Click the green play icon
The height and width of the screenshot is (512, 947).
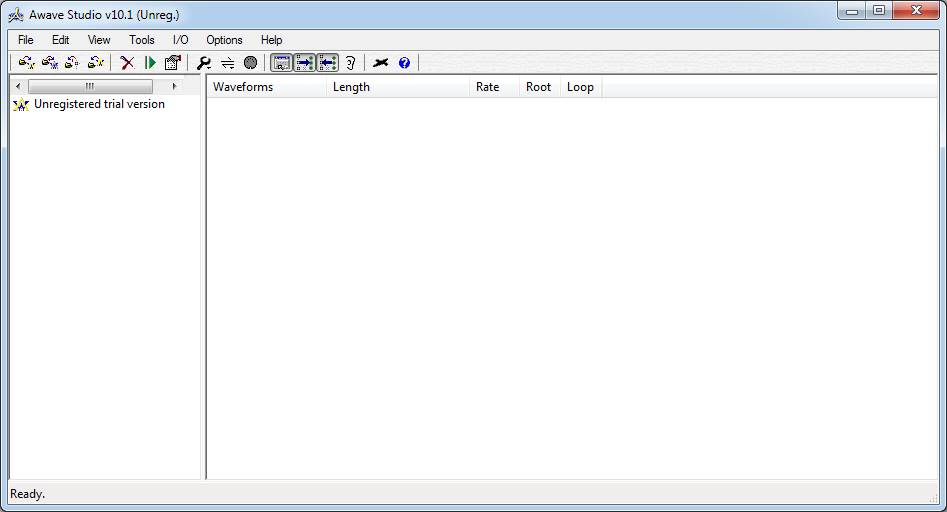(150, 62)
